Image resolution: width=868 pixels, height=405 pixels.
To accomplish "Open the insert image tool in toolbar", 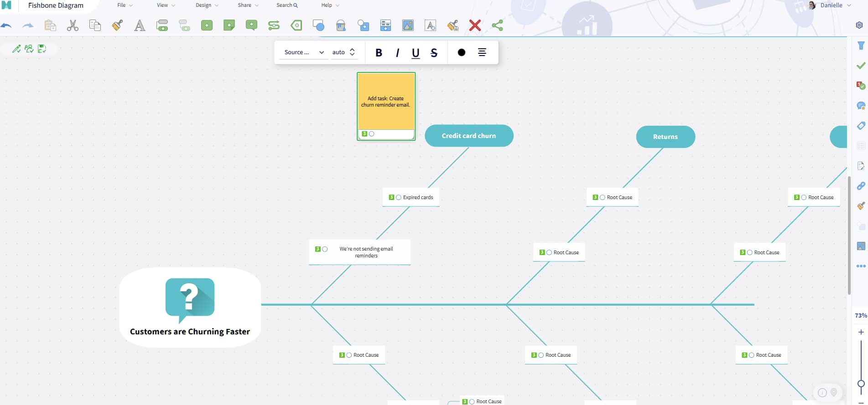I will click(x=408, y=26).
